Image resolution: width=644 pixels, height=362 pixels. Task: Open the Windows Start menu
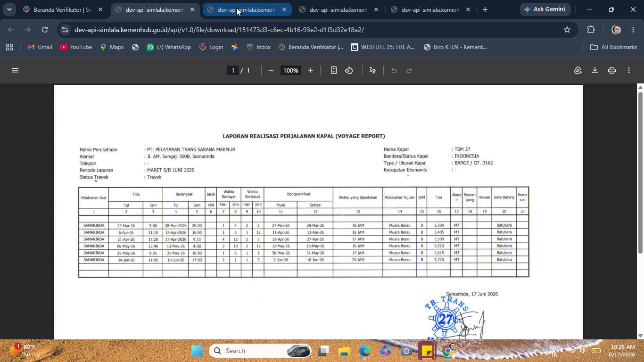coord(197,351)
